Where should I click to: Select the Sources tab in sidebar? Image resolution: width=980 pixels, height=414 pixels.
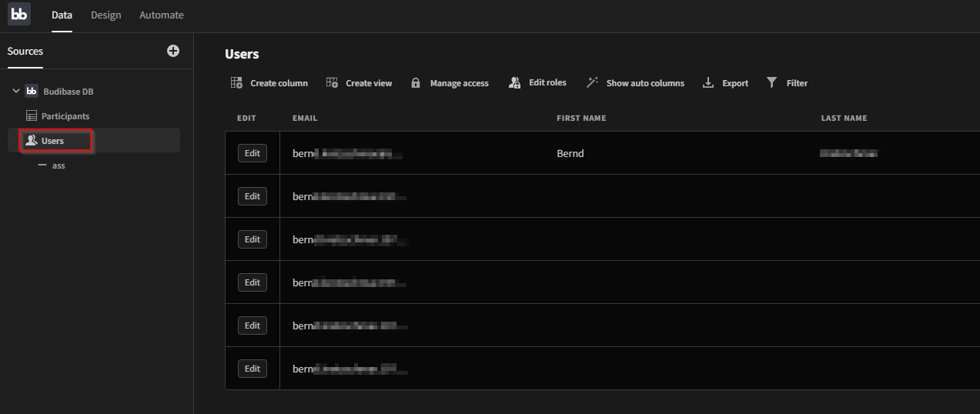[x=25, y=51]
